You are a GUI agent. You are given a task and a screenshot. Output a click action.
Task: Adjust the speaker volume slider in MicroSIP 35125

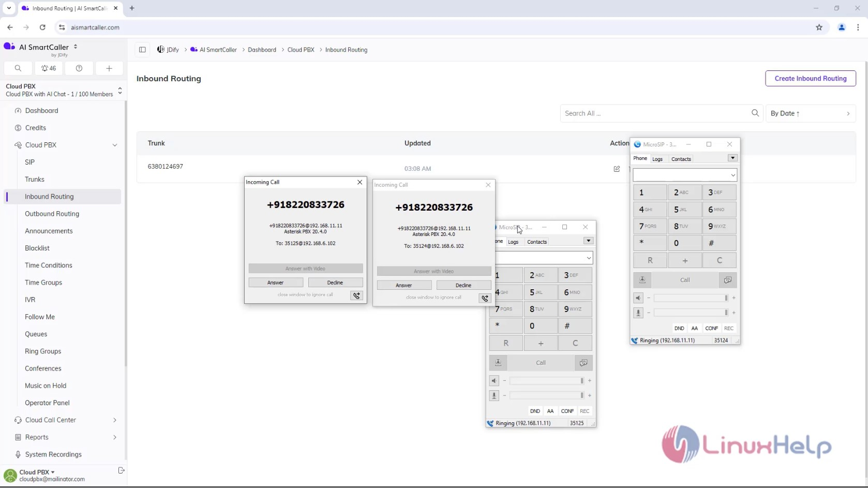547,381
